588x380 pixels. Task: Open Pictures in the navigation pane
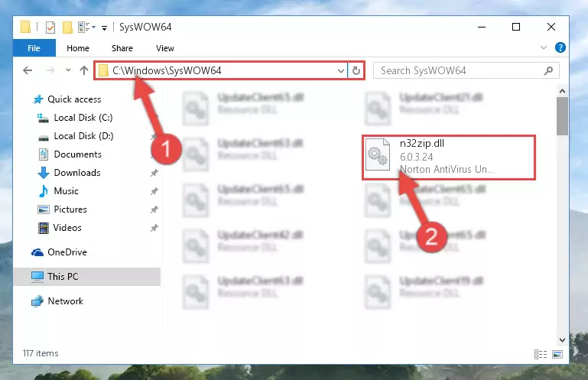(70, 209)
